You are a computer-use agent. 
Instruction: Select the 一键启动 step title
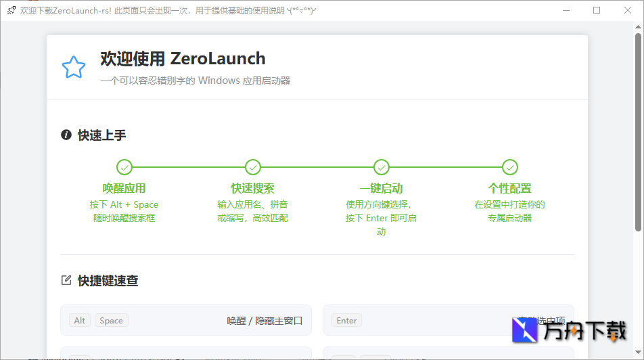coord(381,188)
